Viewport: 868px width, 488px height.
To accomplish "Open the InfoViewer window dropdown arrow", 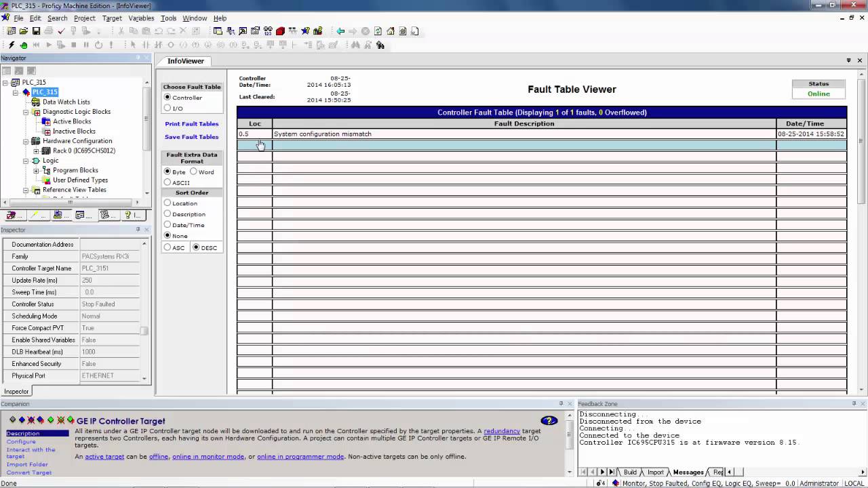I will point(849,60).
